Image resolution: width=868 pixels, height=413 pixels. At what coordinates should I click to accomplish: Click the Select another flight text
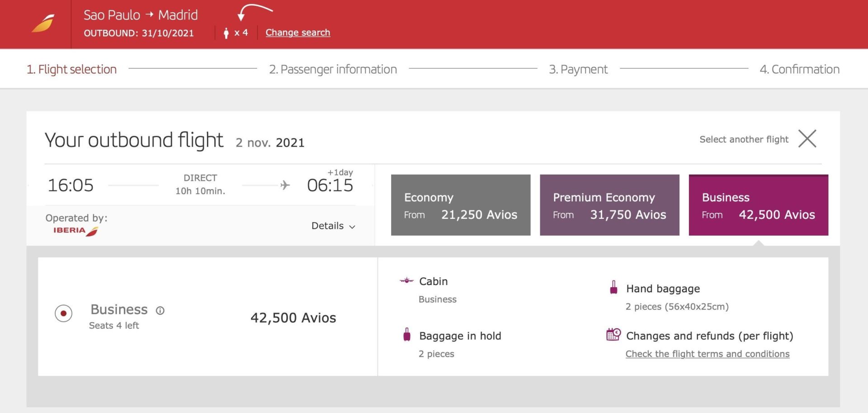click(744, 139)
